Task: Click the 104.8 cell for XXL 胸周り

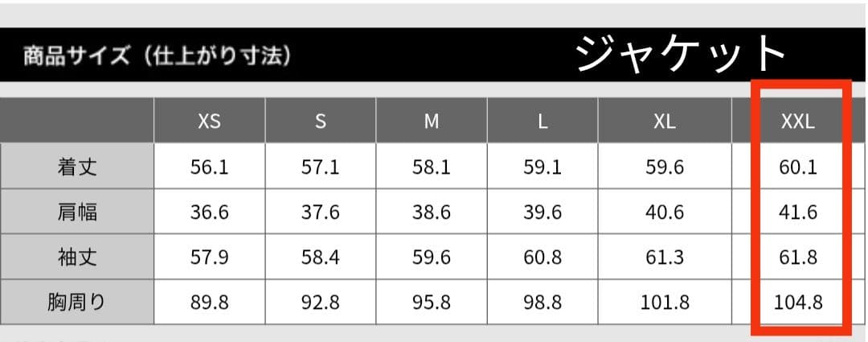Action: click(x=797, y=302)
